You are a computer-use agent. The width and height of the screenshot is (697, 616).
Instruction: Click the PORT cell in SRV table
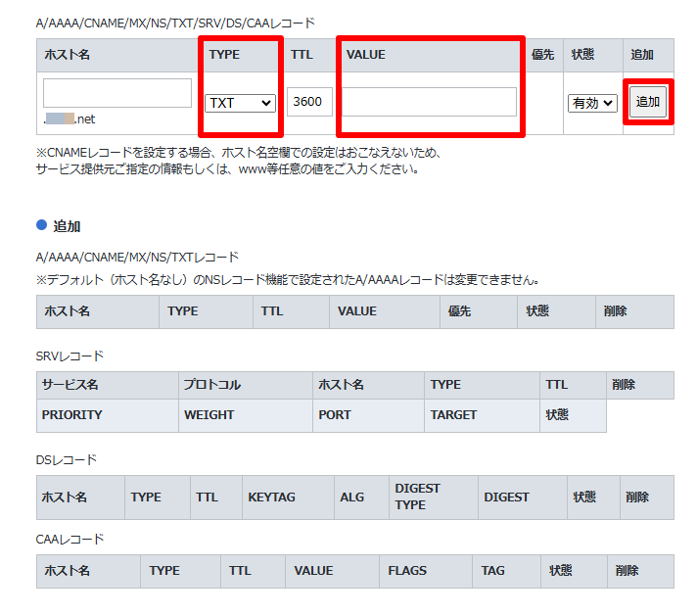(335, 414)
